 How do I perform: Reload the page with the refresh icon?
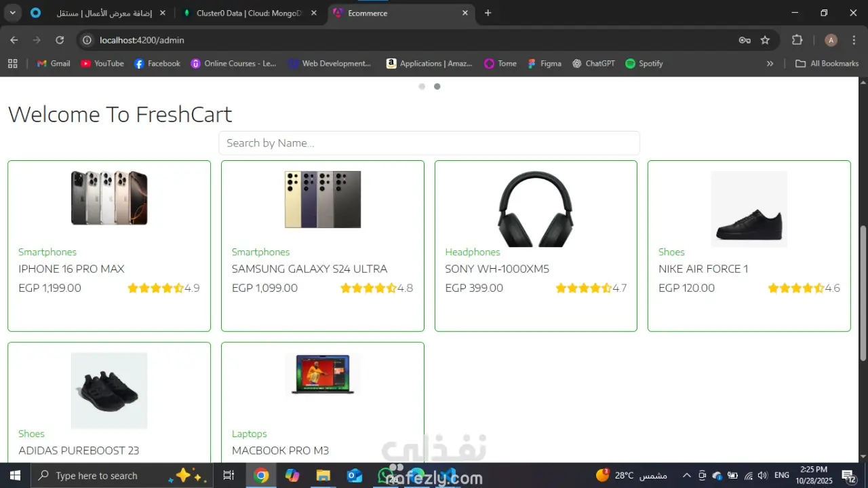(60, 40)
